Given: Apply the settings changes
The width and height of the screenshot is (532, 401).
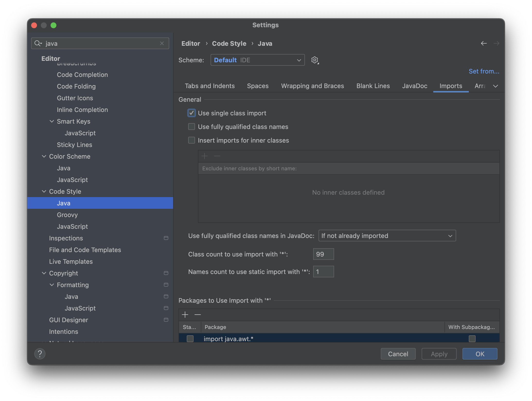Looking at the screenshot, I should click(x=439, y=354).
